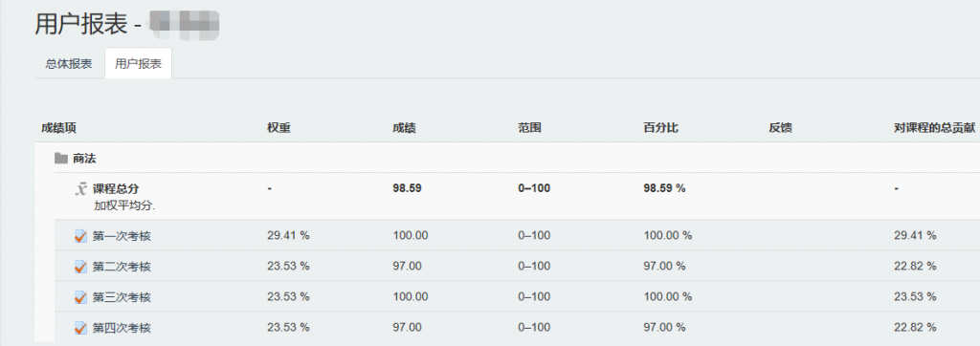Click the quiz icon beside 第三次考核

coord(80,297)
